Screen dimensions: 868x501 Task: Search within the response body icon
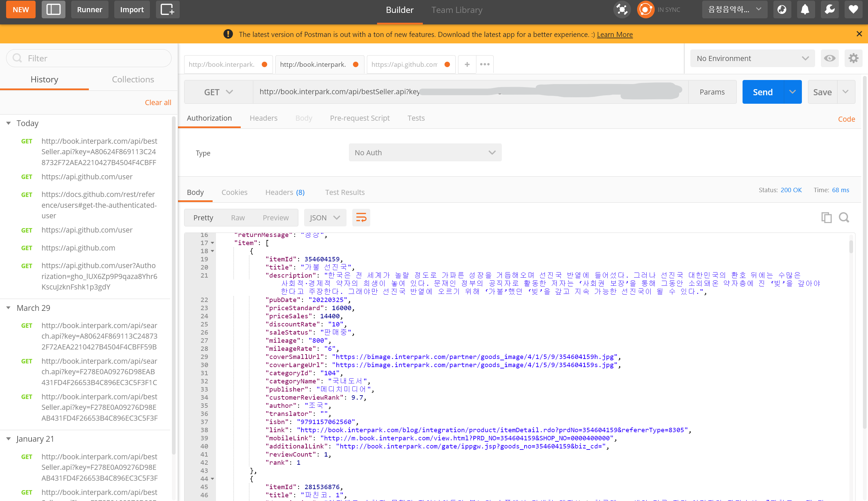click(x=844, y=218)
